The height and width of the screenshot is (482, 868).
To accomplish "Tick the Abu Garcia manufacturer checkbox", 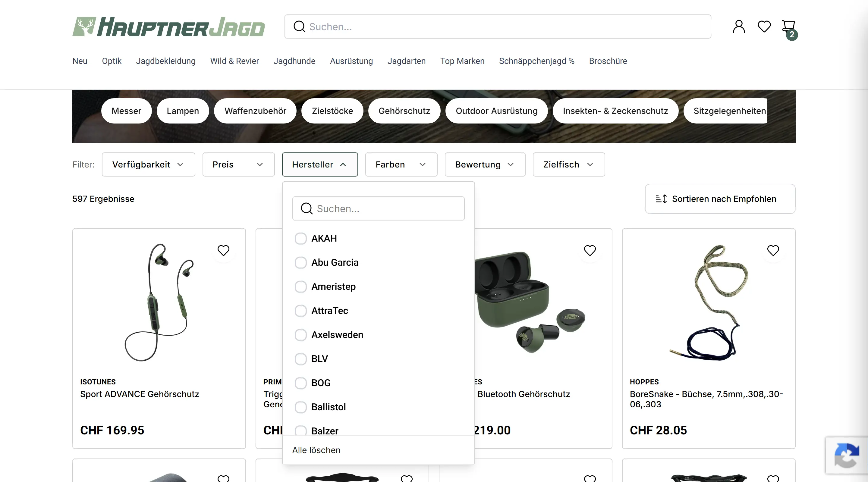I will [x=300, y=262].
